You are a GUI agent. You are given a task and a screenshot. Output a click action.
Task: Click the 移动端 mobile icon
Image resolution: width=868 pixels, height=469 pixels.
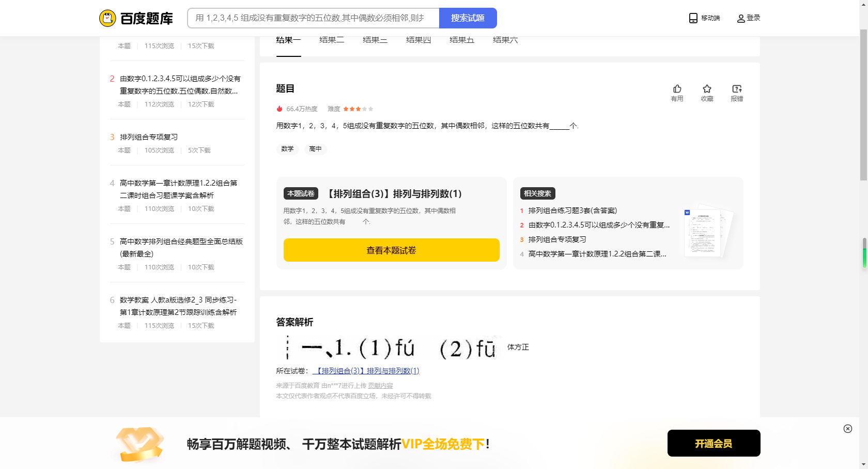tap(693, 18)
